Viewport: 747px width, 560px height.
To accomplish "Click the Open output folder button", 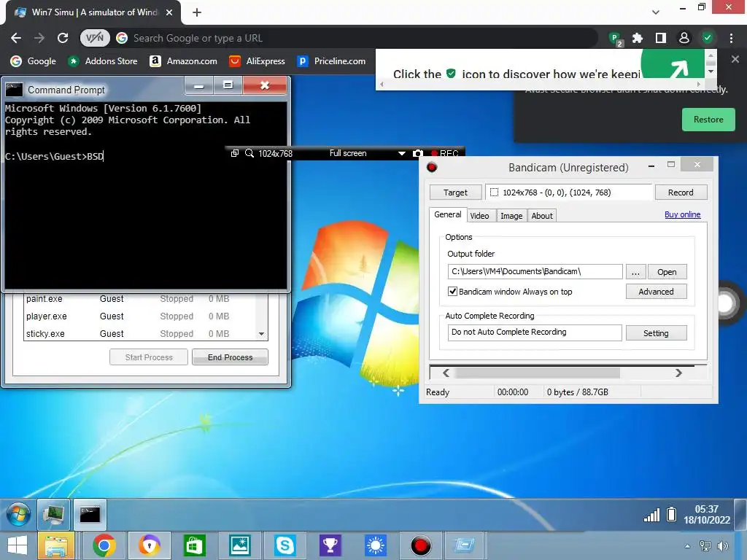I will pos(667,272).
